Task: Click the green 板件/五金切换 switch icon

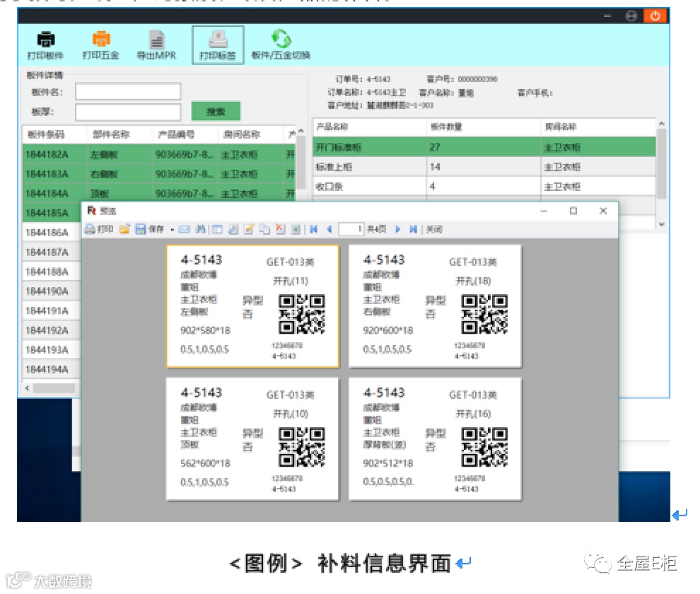Action: coord(281,39)
